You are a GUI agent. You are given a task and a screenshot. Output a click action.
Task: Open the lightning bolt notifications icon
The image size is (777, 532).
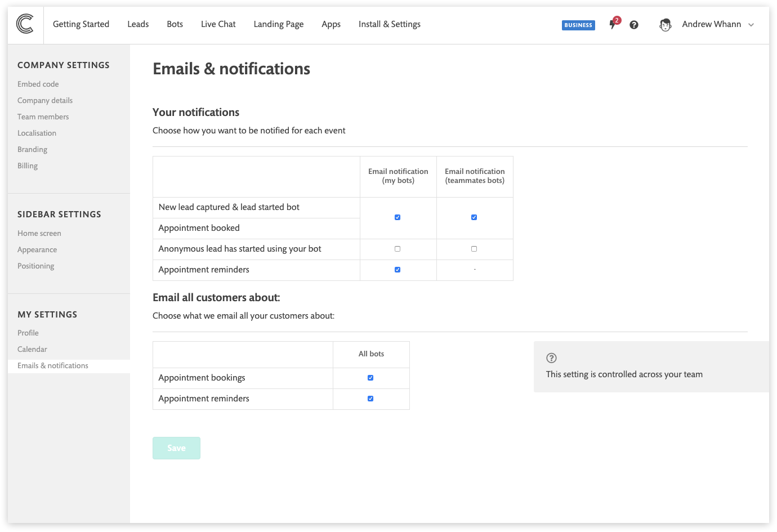click(x=613, y=24)
